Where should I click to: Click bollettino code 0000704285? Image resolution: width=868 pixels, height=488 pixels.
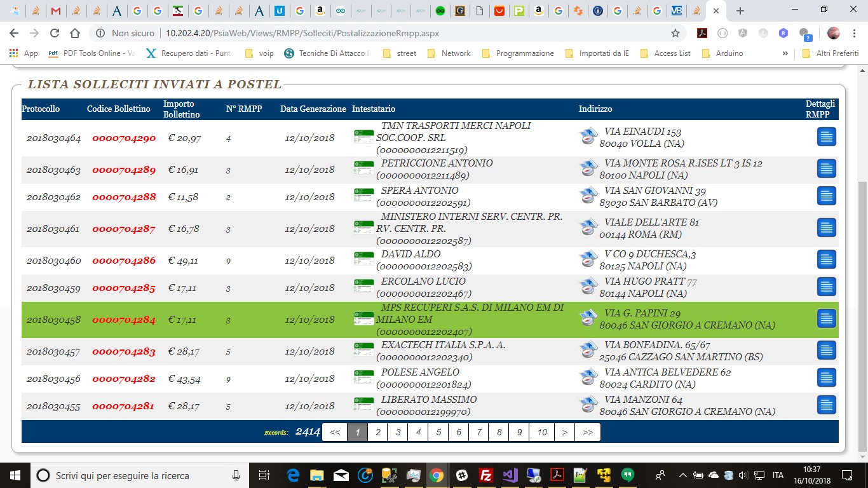pos(124,288)
